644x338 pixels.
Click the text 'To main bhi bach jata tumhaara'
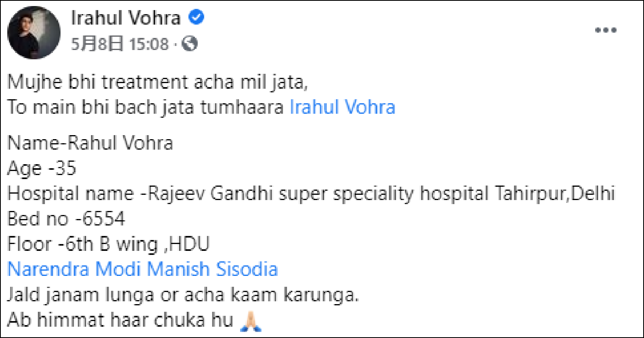point(145,107)
